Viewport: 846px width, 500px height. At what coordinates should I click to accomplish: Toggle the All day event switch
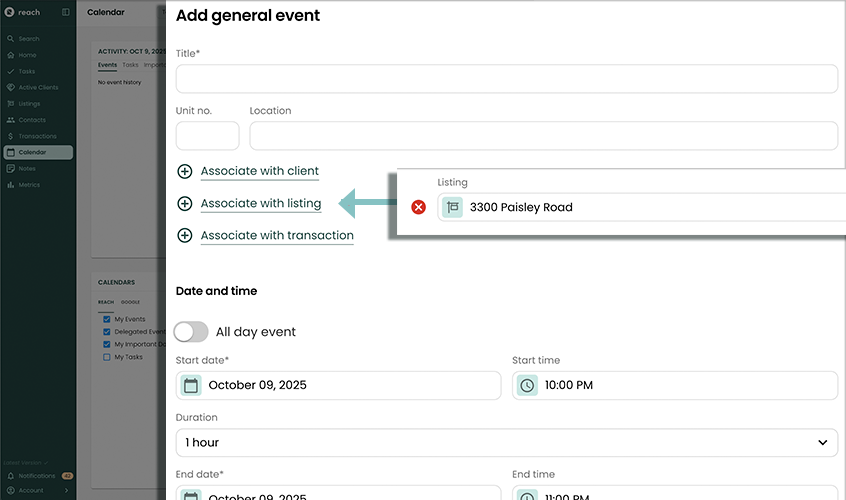coord(191,331)
